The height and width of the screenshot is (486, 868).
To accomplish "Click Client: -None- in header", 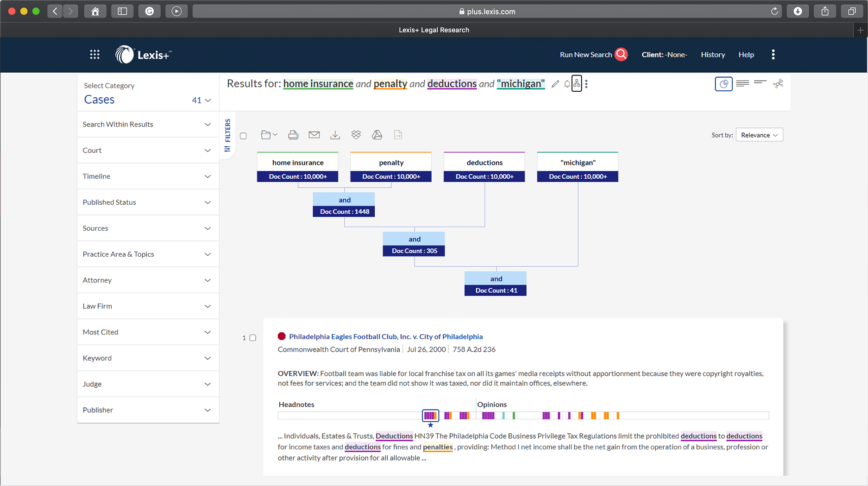I will tap(664, 55).
